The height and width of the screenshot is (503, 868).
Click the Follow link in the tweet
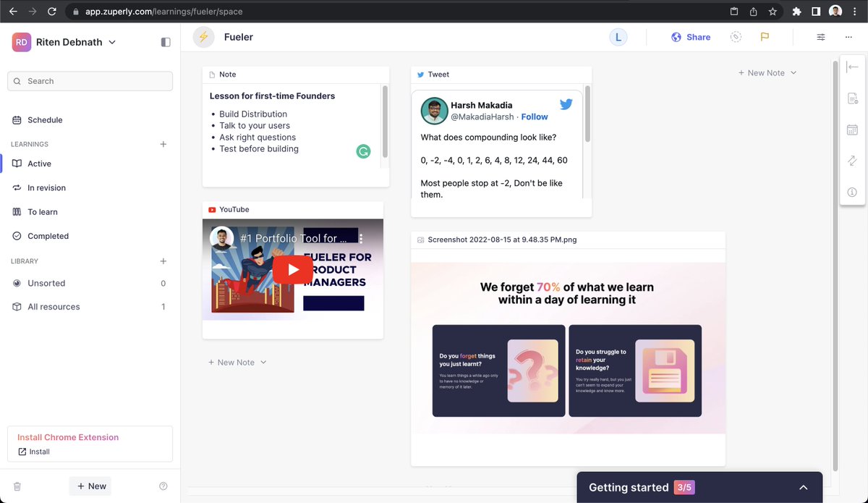[x=535, y=117]
